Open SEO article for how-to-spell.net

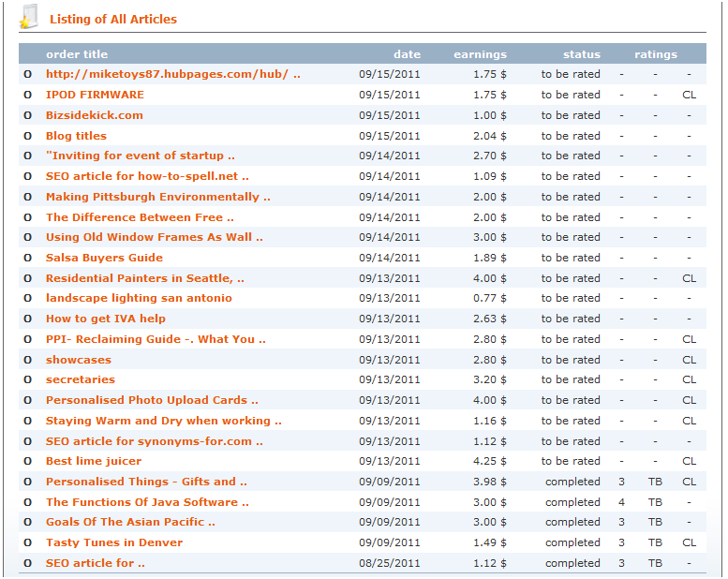point(147,176)
